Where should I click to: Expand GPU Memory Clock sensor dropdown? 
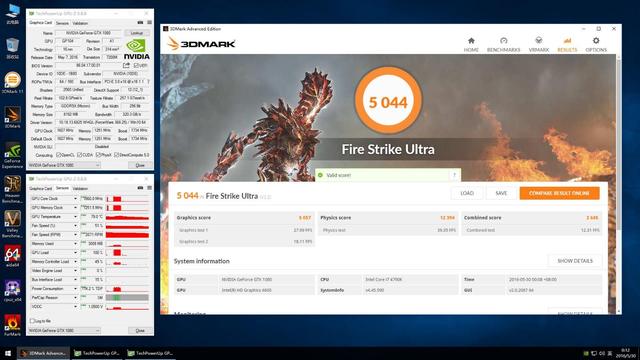tap(75, 208)
